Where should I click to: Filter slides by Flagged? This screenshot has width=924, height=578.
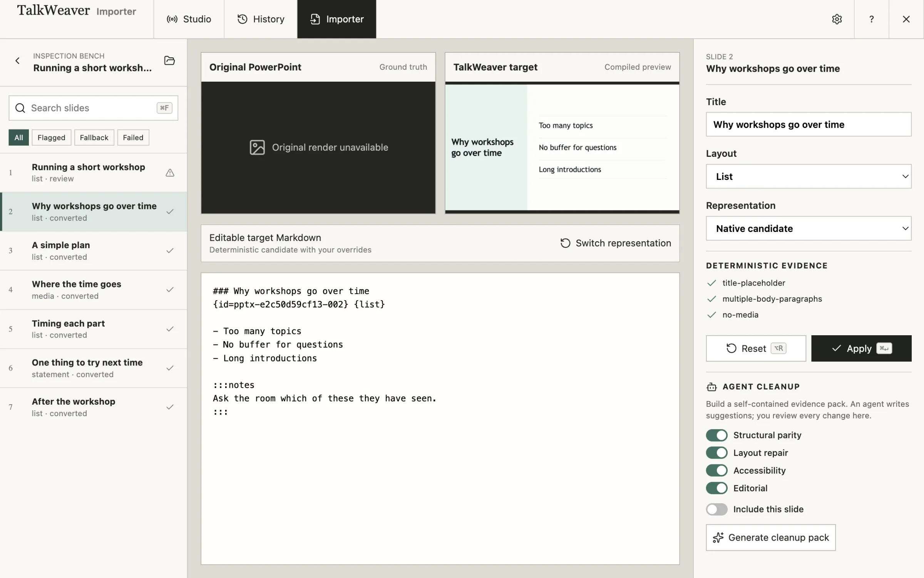pyautogui.click(x=51, y=138)
